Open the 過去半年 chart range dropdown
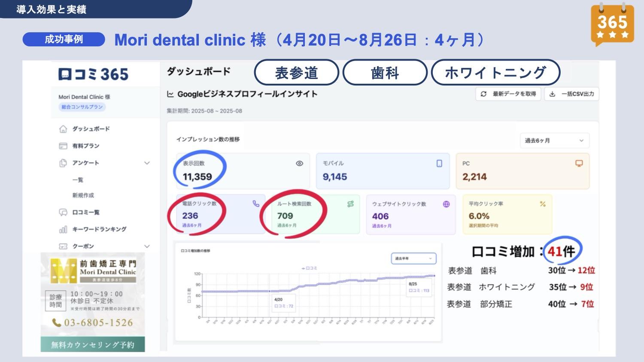The width and height of the screenshot is (644, 362). click(413, 259)
